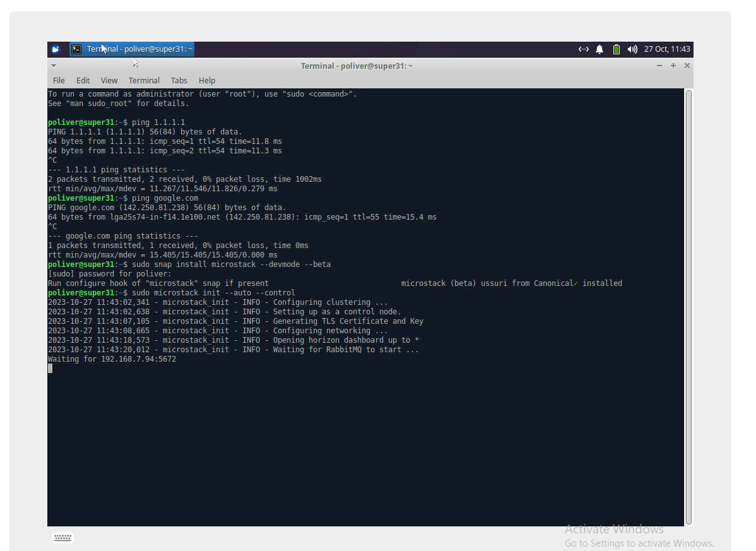Open the Xfce Whisker applications menu icon
Screen dimensions: 756x551
coord(56,49)
